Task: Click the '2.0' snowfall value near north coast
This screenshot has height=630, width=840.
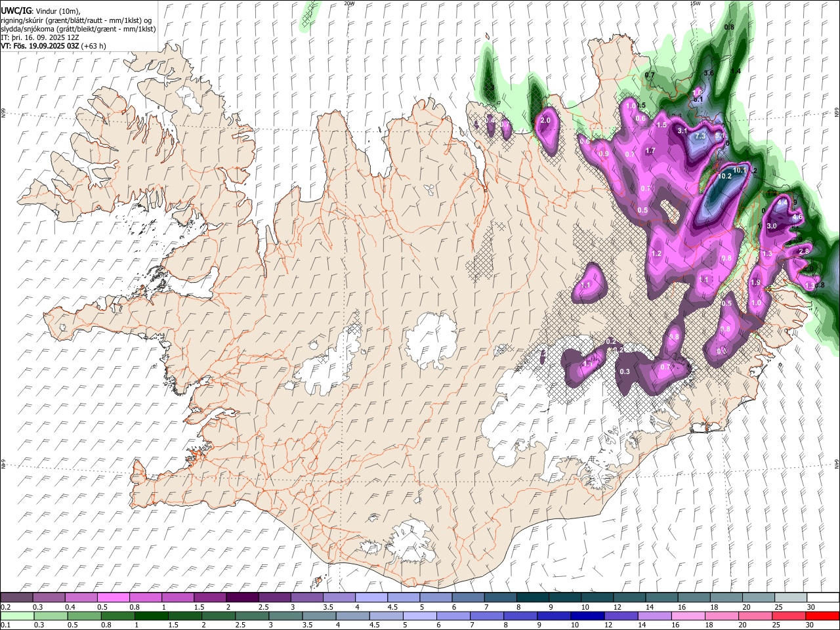Action: click(x=545, y=121)
